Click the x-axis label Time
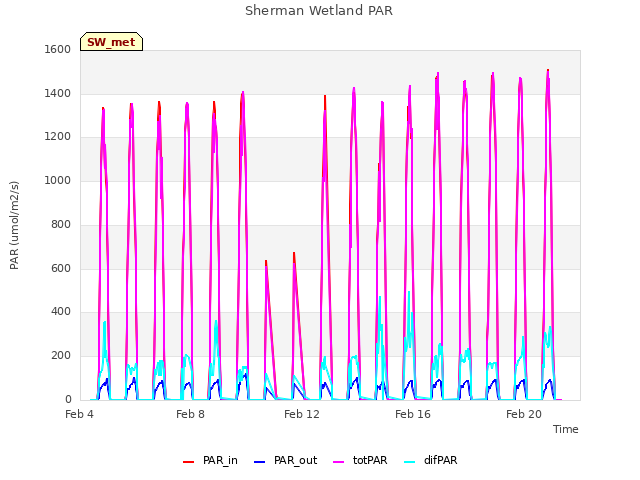The image size is (640, 480). click(x=566, y=429)
